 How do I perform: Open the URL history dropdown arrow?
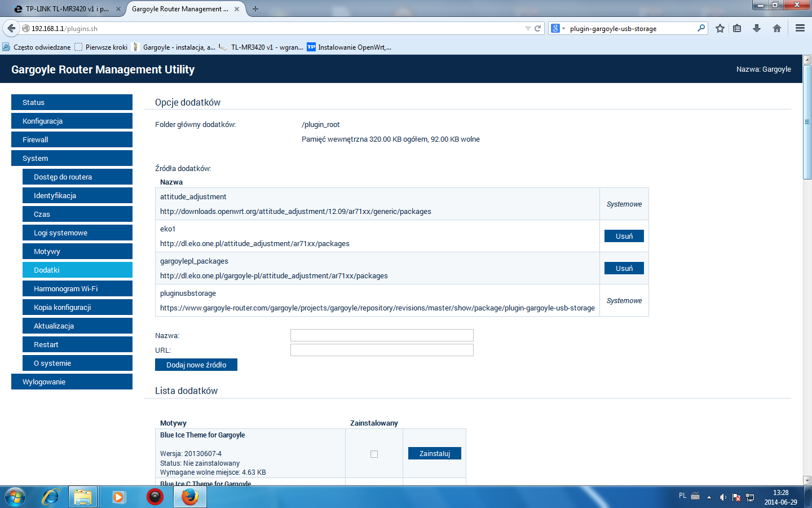[x=528, y=28]
